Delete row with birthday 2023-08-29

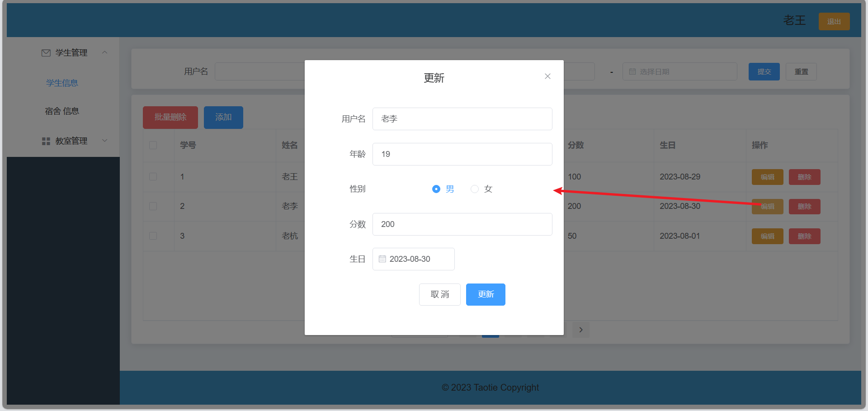[804, 177]
